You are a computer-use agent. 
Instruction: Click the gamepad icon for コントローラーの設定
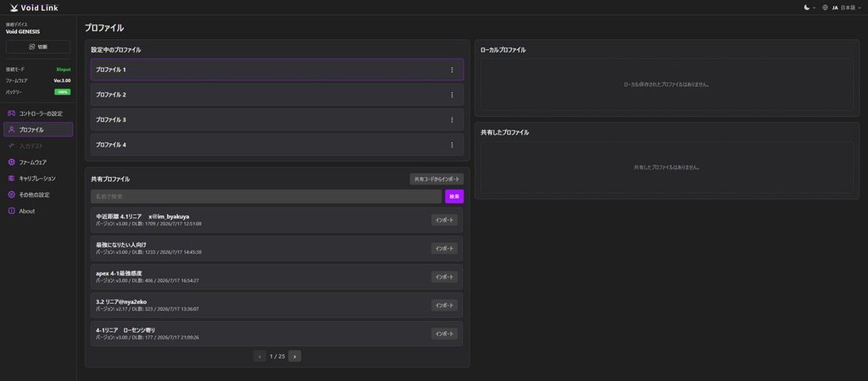click(x=11, y=113)
